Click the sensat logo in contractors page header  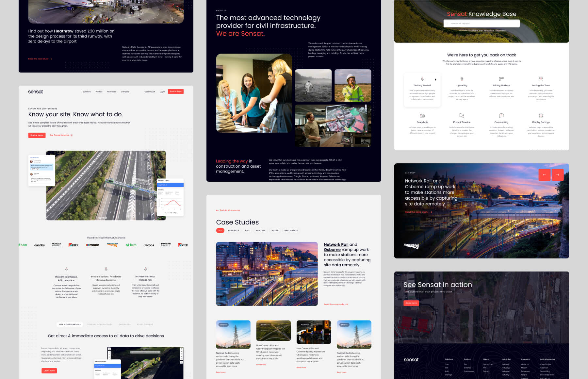click(x=36, y=92)
